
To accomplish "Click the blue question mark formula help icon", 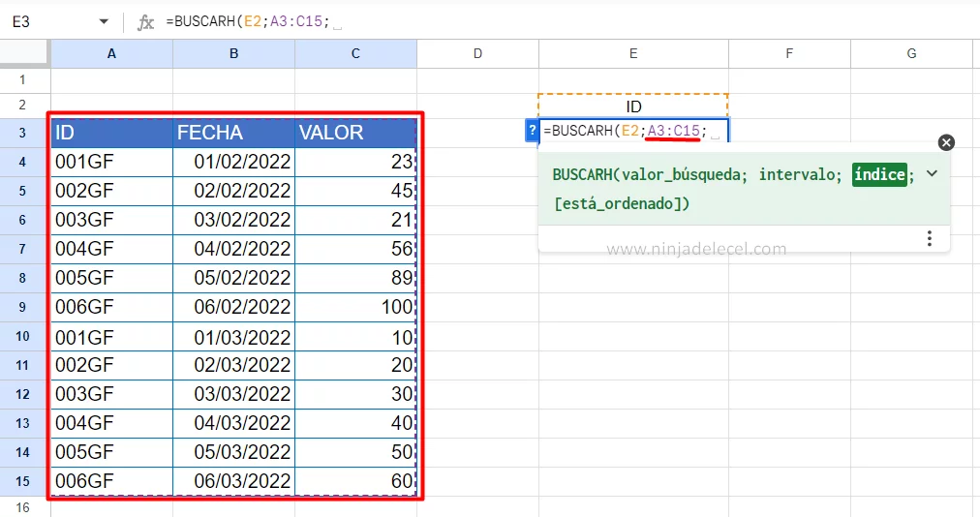I will 532,131.
